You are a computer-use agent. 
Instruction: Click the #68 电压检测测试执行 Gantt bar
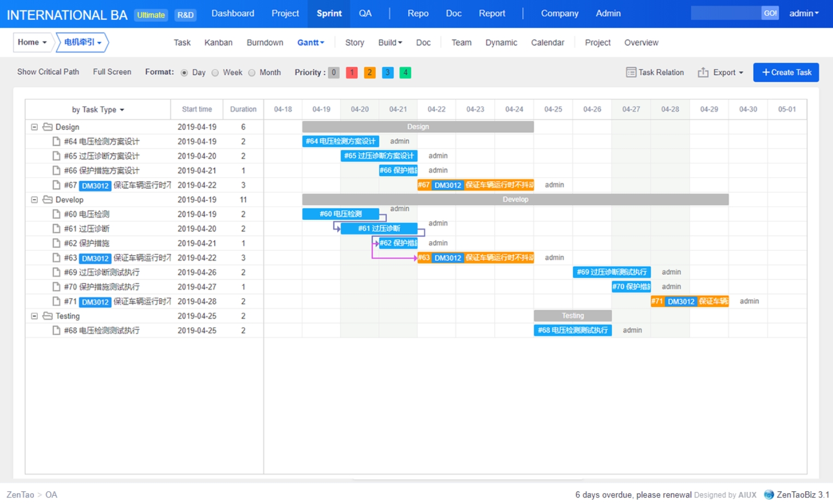pyautogui.click(x=573, y=330)
